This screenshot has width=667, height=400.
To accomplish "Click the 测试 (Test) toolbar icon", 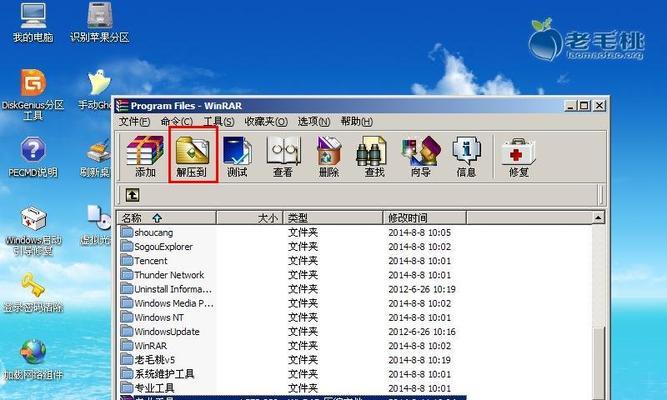I will (x=237, y=156).
